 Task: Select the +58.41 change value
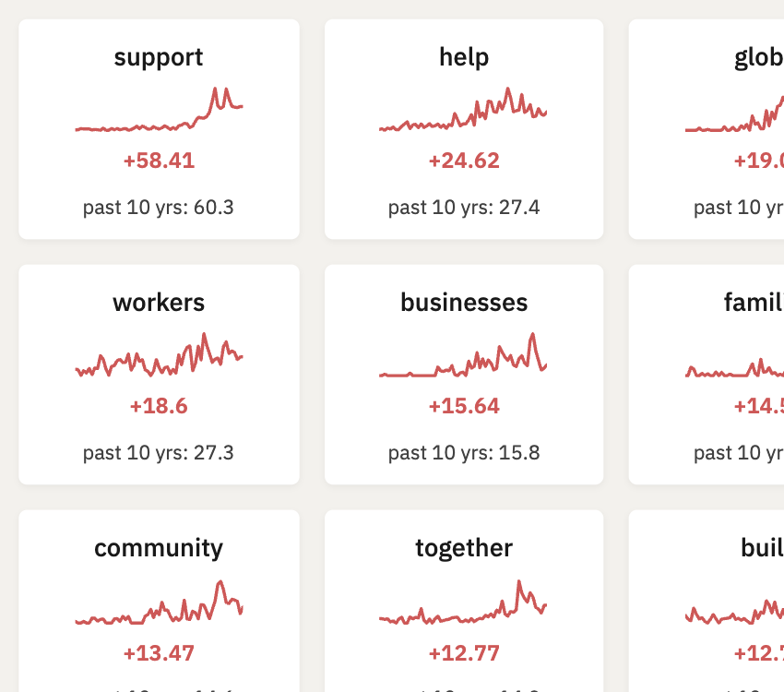(159, 161)
